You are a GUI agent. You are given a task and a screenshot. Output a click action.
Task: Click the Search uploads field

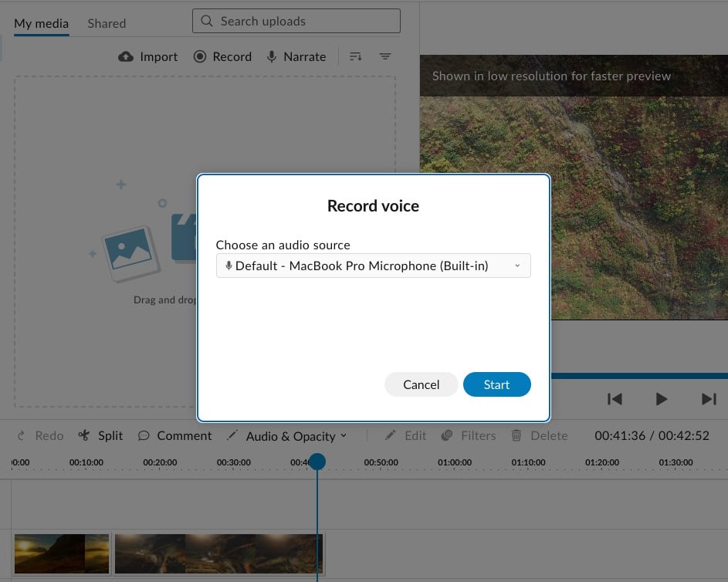coord(296,21)
